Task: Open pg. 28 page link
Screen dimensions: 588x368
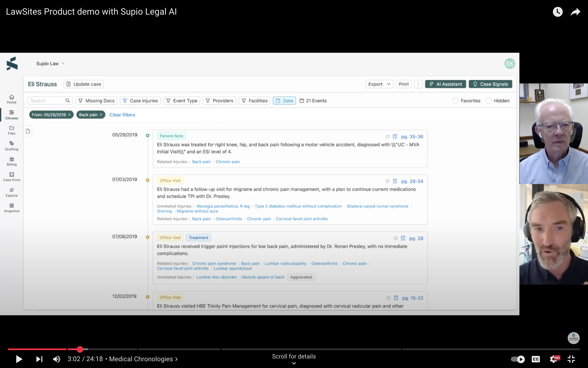Action: pos(416,238)
